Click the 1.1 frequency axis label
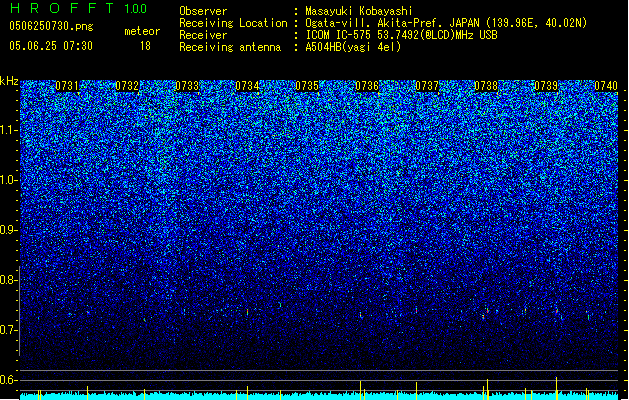Screen dimensions: 629x400 tap(8, 130)
